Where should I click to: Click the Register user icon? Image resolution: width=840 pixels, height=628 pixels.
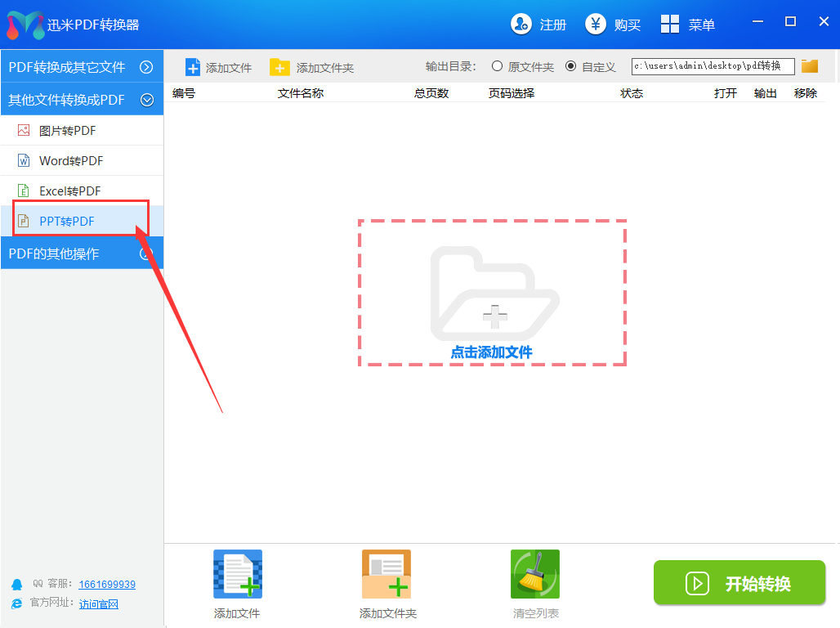click(x=521, y=25)
